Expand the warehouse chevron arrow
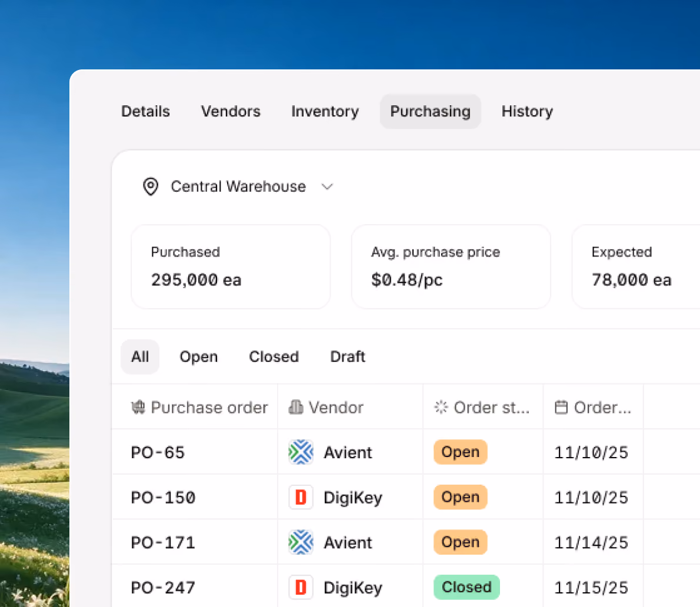Viewport: 700px width, 607px height. [327, 186]
